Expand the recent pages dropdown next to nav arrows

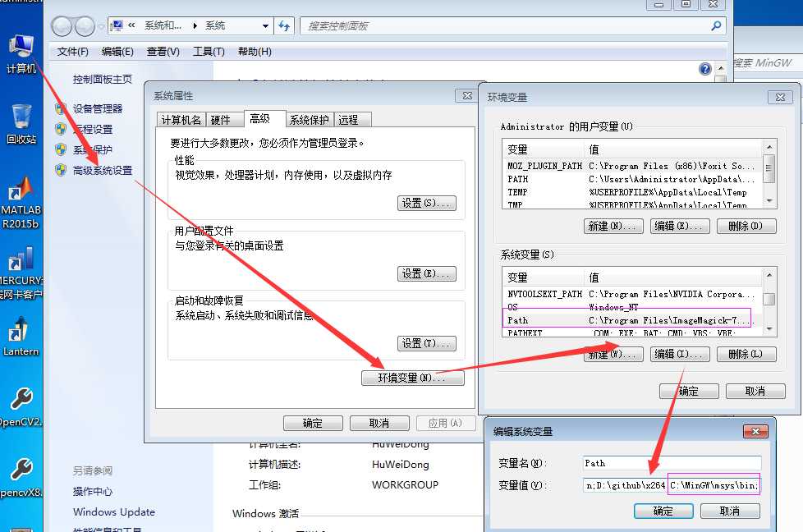[x=101, y=26]
